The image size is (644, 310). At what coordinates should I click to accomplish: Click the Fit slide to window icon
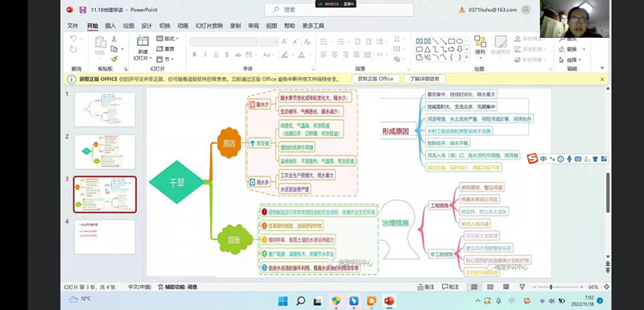click(x=606, y=287)
